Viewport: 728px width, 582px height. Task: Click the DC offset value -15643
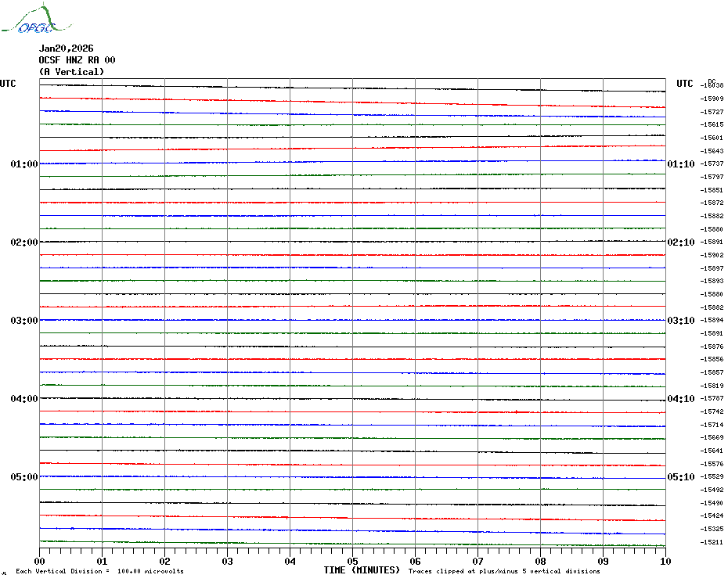coord(712,151)
